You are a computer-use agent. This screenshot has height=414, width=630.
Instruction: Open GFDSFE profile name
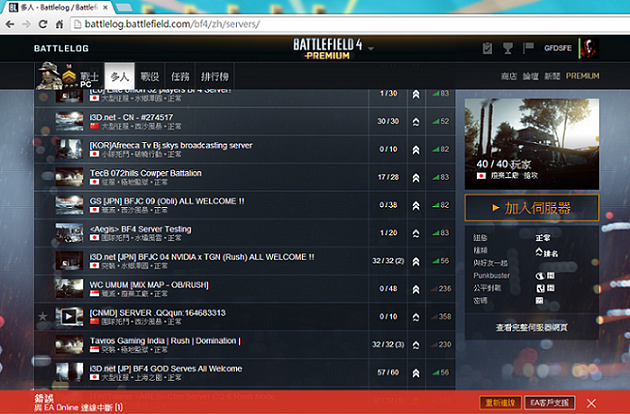point(558,48)
